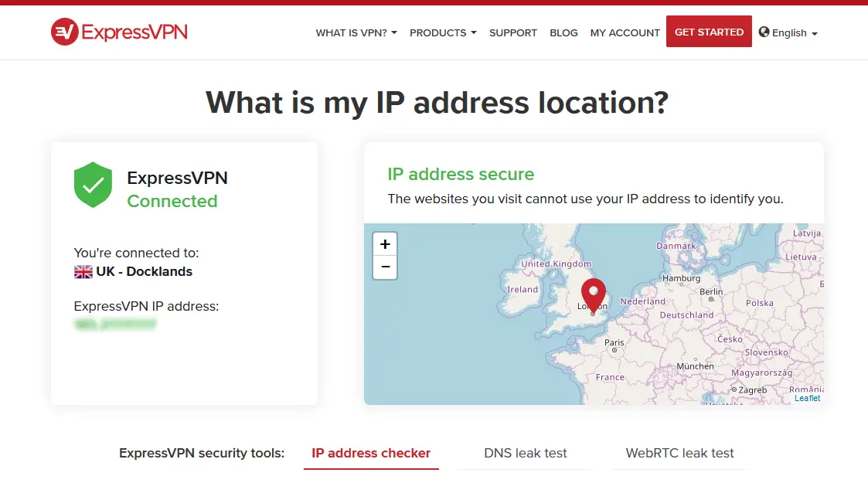
Task: Open the English language selector
Action: tap(788, 33)
